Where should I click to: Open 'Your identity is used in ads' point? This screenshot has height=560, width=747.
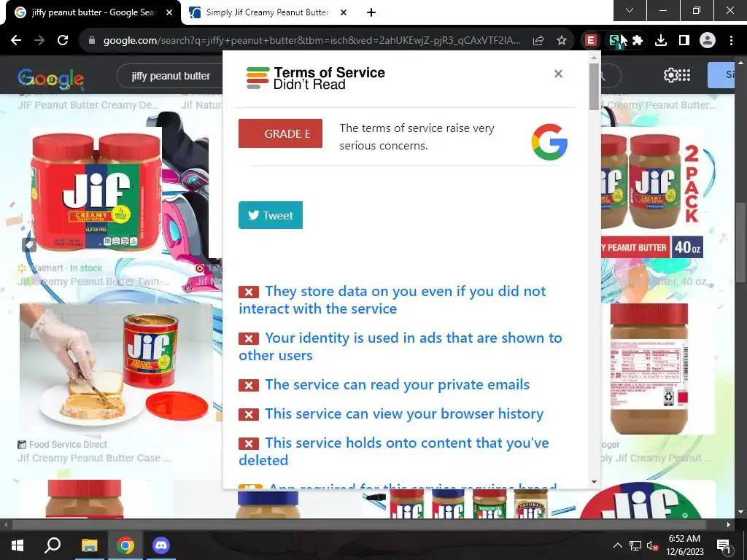(400, 346)
